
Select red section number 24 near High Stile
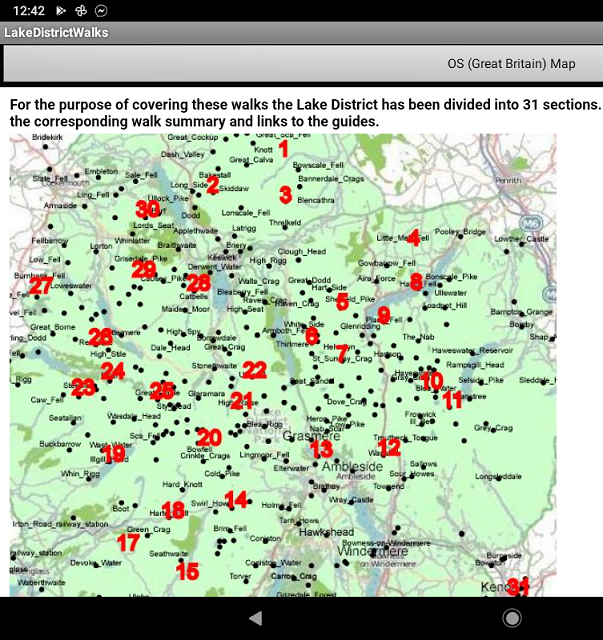coord(113,371)
